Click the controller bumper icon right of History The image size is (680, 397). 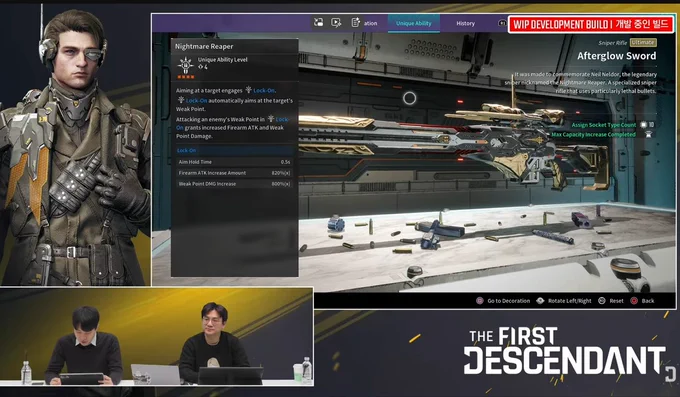(x=503, y=23)
